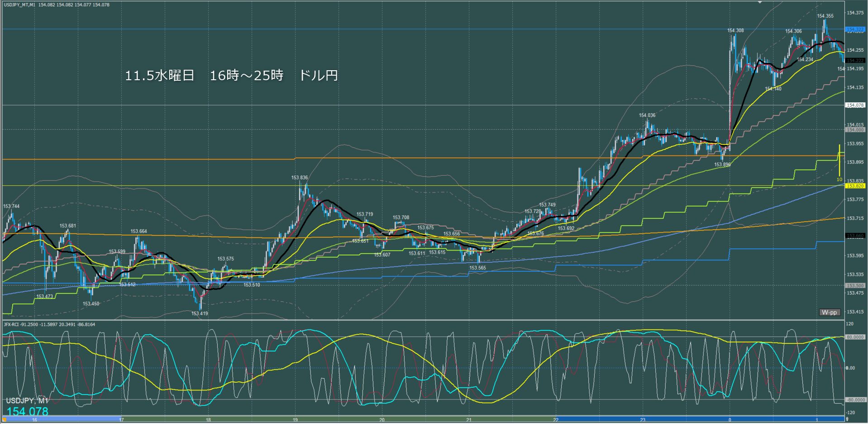
Task: Click the 153.836 peak price label
Action: 299,178
